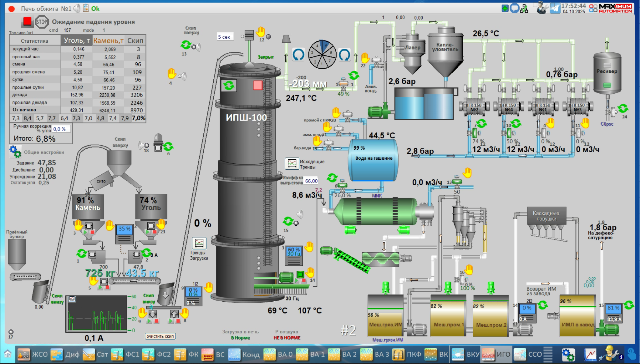
Task: Click the blue chat bubble icon
Action: 515,8
